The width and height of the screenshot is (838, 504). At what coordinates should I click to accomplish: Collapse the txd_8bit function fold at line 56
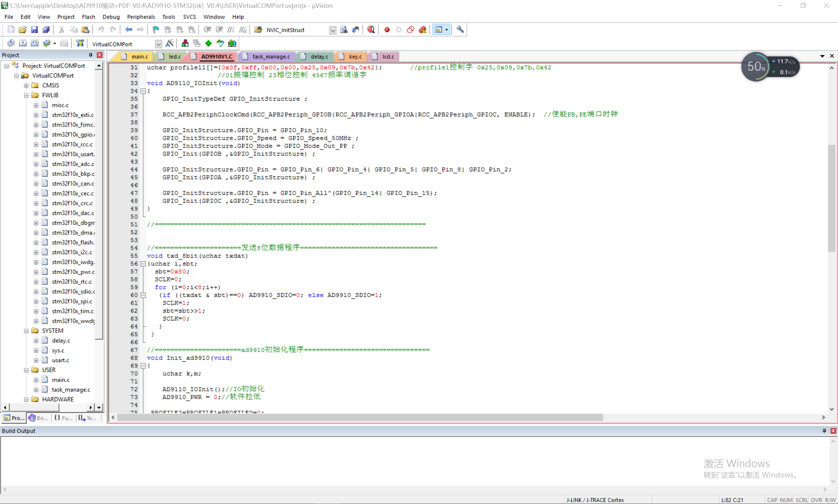point(143,264)
